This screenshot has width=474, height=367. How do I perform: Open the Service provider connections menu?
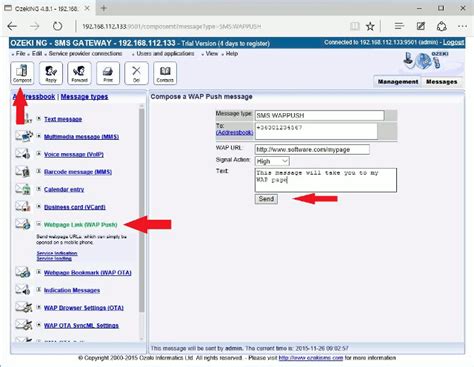click(x=85, y=54)
